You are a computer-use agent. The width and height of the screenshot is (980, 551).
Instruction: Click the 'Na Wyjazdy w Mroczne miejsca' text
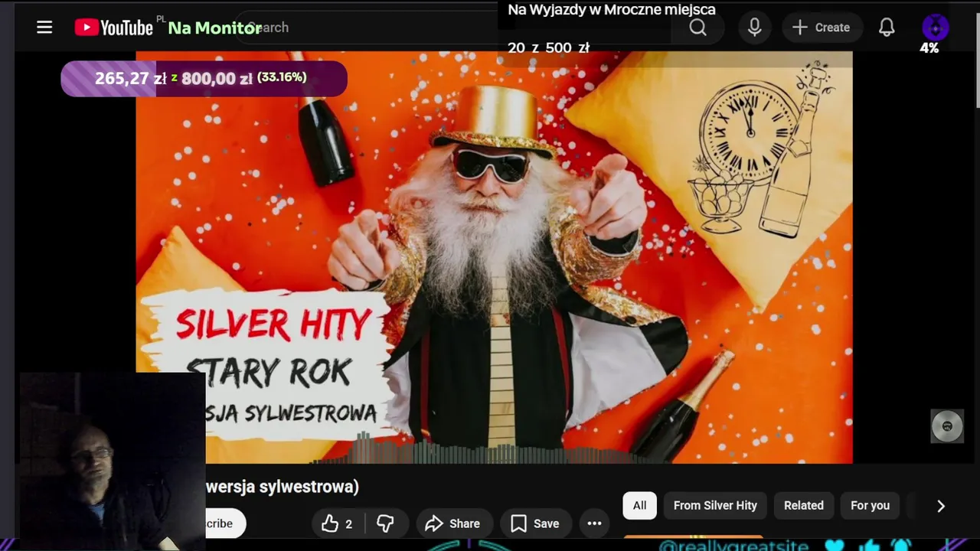pyautogui.click(x=612, y=10)
